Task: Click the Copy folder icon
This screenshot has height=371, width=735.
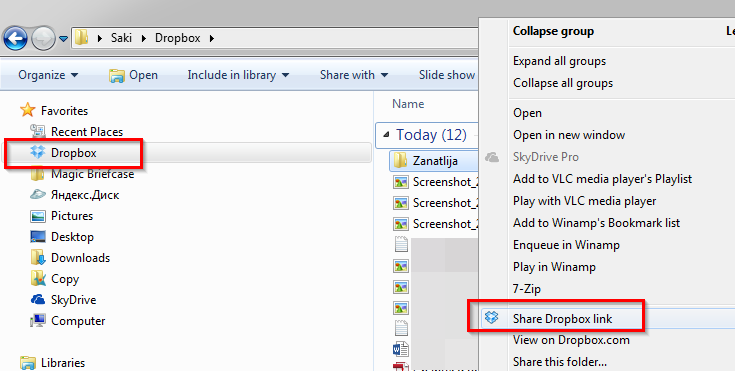Action: coord(38,279)
